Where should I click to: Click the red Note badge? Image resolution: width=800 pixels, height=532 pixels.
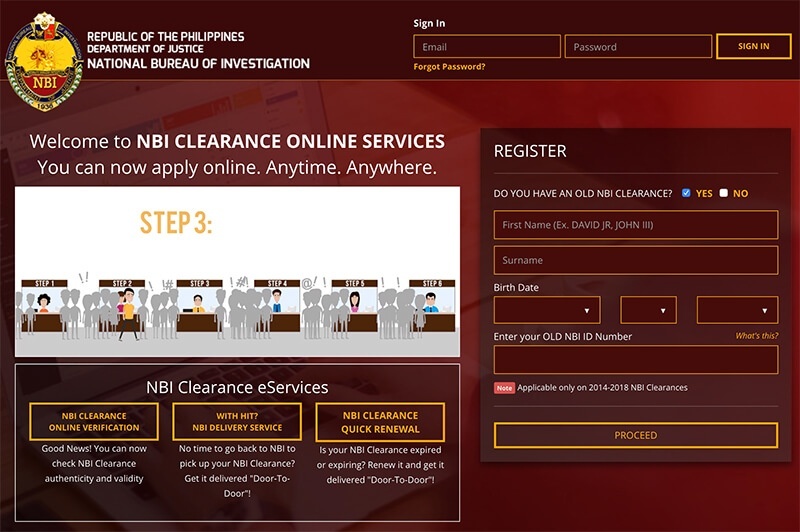point(504,388)
